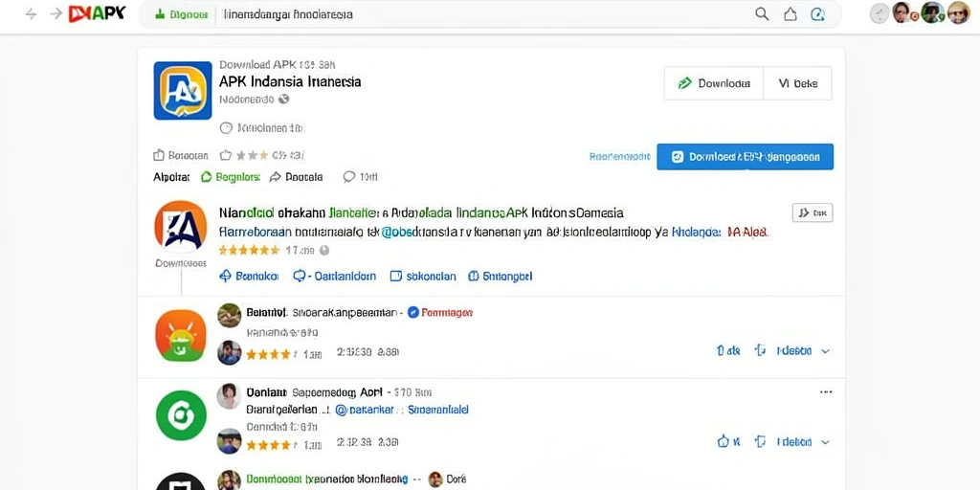The image size is (980, 490).
Task: Open the orange-green sun app icon
Action: coord(181,335)
